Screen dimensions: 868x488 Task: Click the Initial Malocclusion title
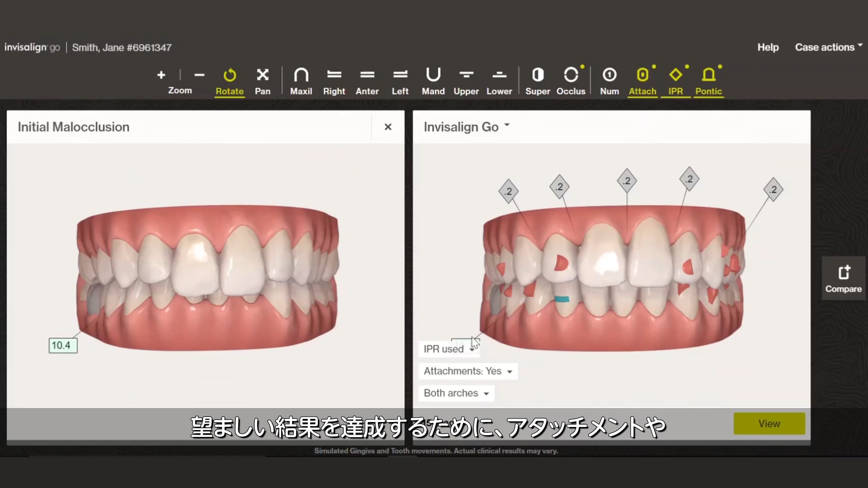tap(73, 127)
